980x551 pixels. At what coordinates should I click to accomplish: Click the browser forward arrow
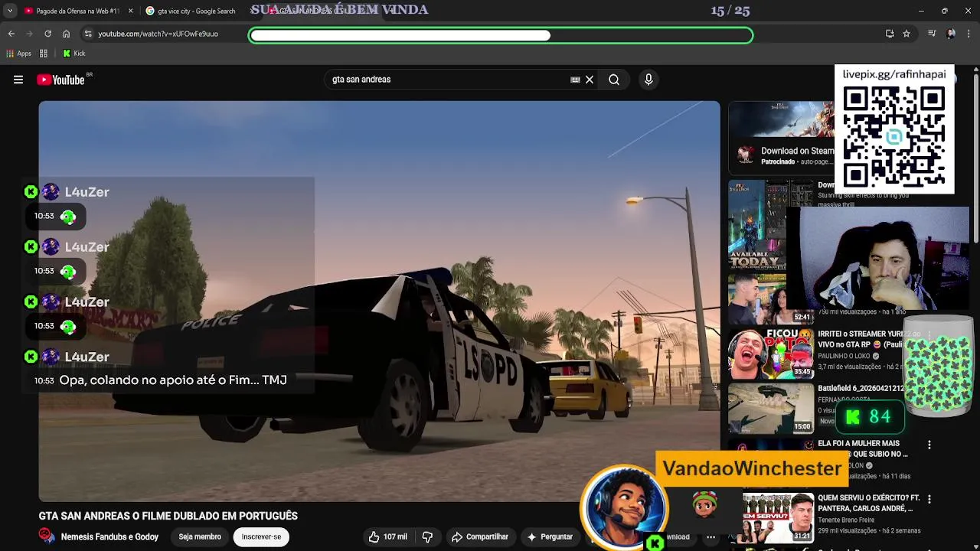29,34
